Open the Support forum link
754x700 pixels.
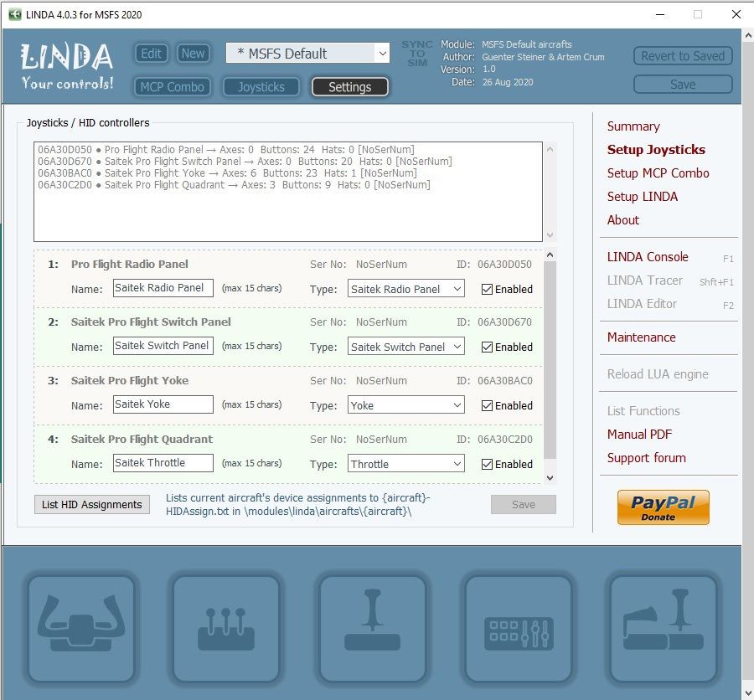tap(646, 458)
